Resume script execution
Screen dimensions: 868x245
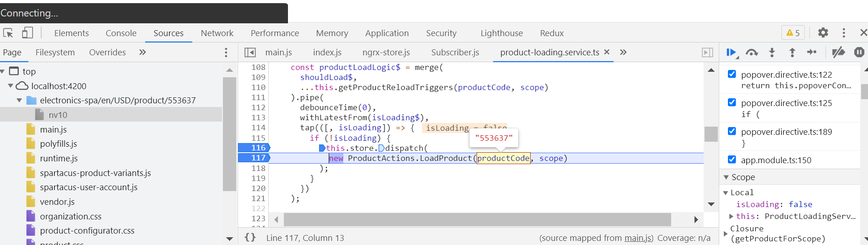pos(732,53)
